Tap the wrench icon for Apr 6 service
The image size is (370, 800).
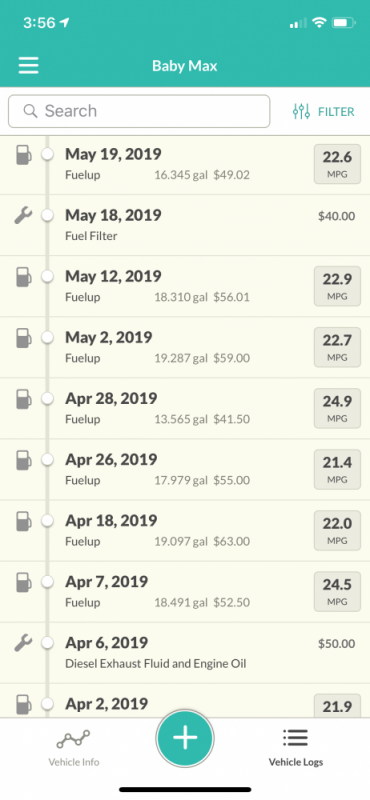(x=23, y=643)
